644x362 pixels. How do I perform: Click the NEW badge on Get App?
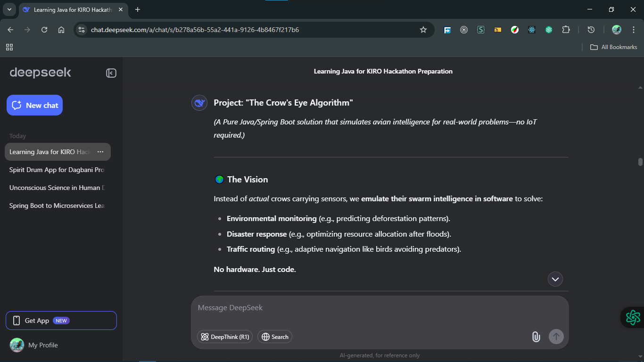61,321
